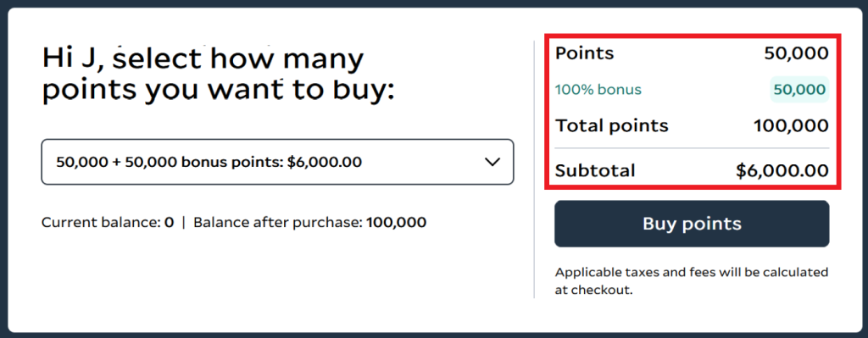Open the points amount dropdown
Image resolution: width=868 pixels, height=338 pixels.
pos(277,162)
